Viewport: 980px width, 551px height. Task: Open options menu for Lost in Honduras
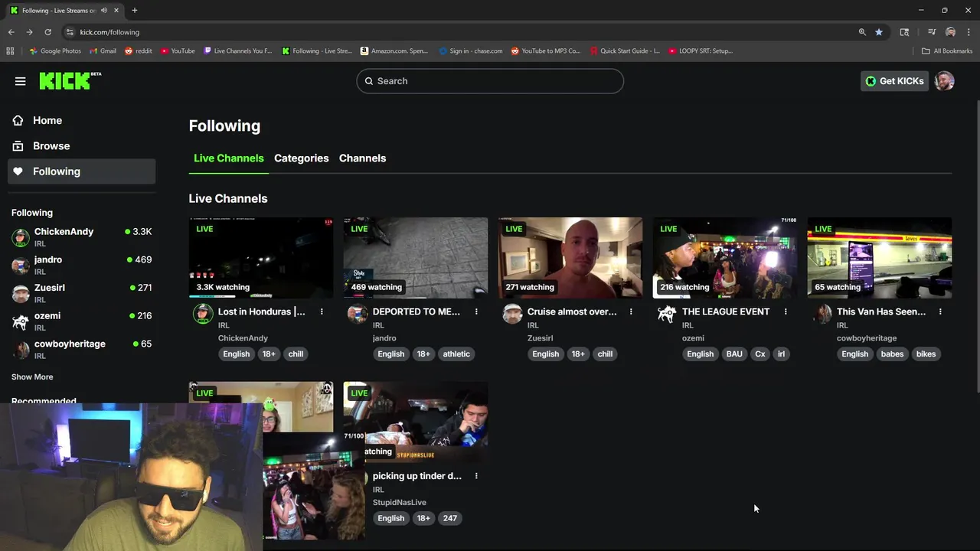click(x=322, y=311)
